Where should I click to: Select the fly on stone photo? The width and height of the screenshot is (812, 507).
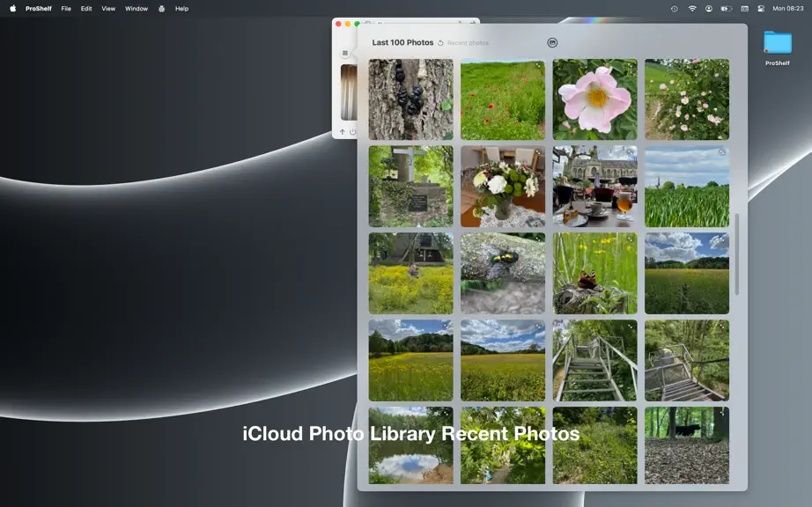click(503, 273)
